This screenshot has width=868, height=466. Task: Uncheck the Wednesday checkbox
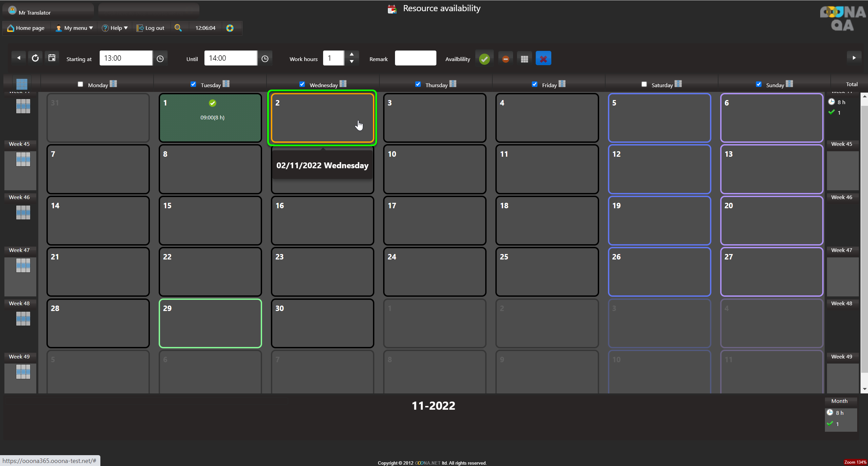tap(302, 84)
